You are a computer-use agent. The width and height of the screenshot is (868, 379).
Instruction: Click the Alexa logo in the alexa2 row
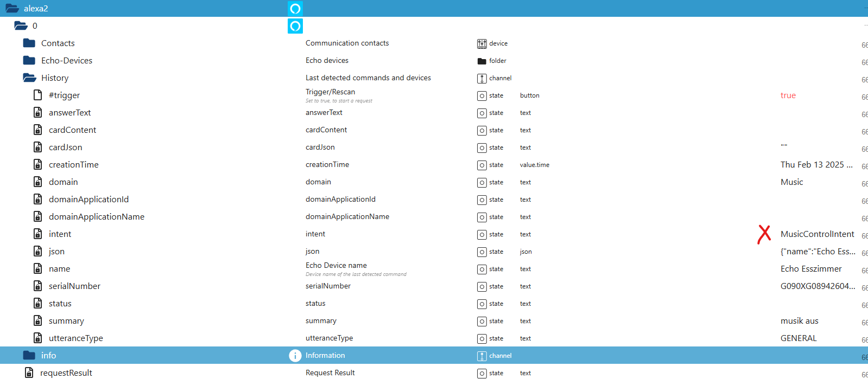tap(295, 9)
